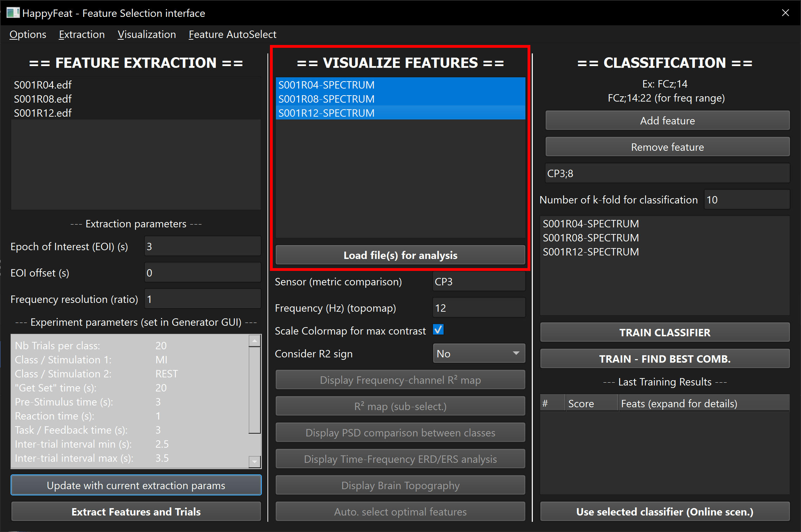This screenshot has height=532, width=801.
Task: Click Display PSD comparison between classes
Action: 400,433
